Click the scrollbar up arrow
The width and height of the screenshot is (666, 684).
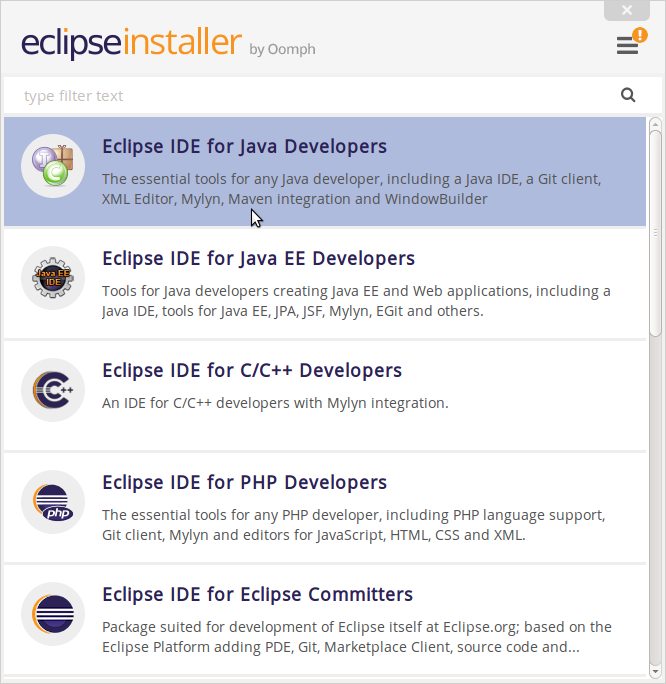(x=655, y=125)
